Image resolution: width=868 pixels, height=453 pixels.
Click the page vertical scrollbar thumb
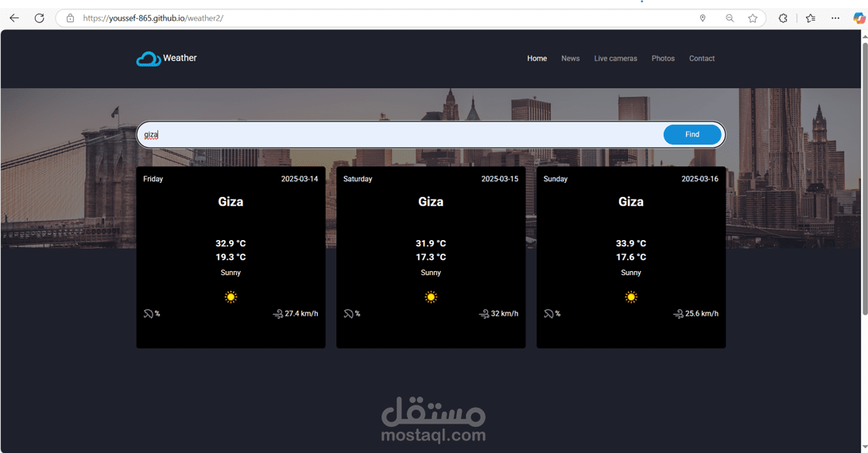865,178
